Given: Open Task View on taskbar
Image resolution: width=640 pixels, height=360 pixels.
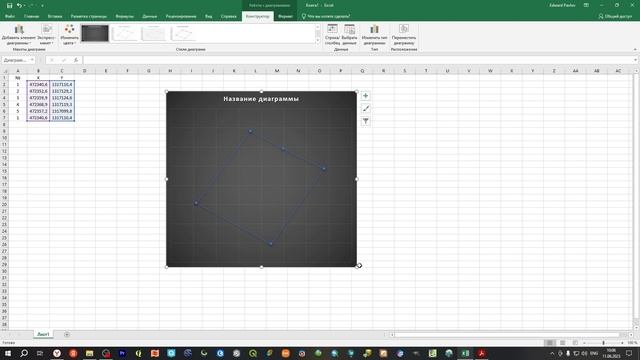Looking at the screenshot, I should click(40, 353).
